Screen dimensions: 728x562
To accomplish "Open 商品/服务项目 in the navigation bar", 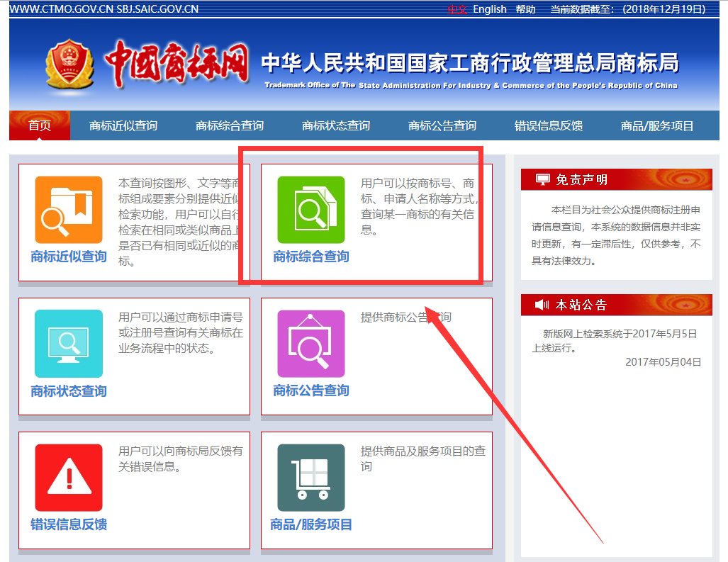I will click(657, 126).
